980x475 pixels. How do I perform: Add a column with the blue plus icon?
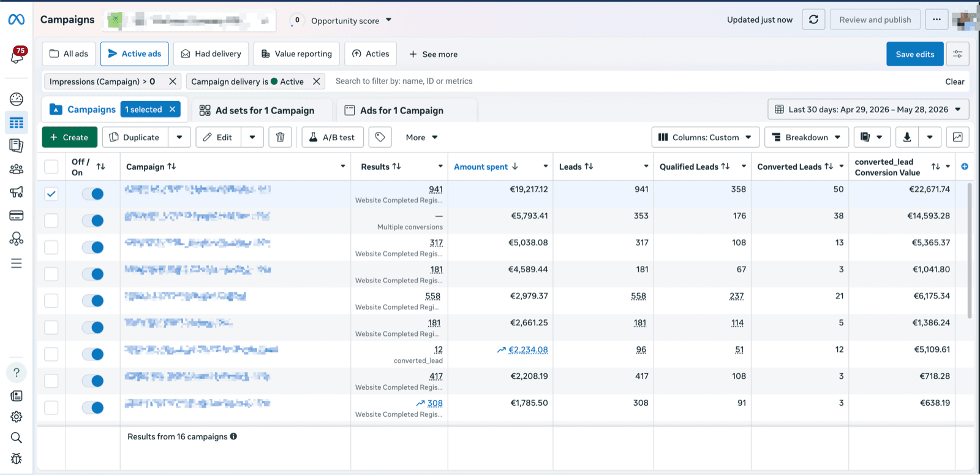(x=965, y=167)
